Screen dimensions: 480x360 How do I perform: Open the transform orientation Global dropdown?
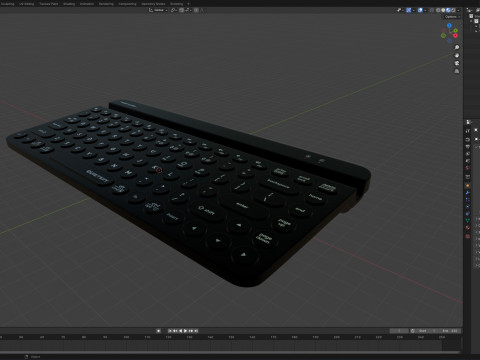158,10
